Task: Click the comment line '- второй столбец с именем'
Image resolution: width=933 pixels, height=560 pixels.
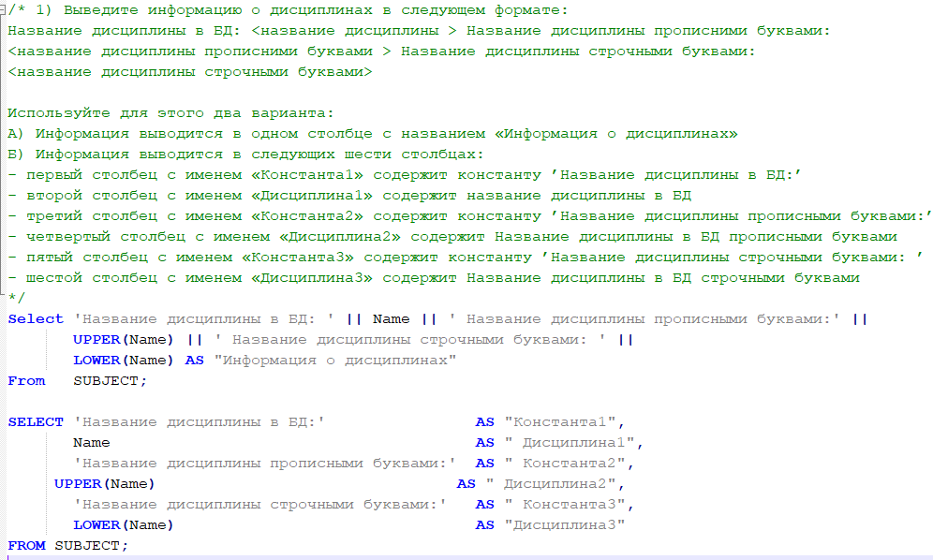Action: [349, 195]
